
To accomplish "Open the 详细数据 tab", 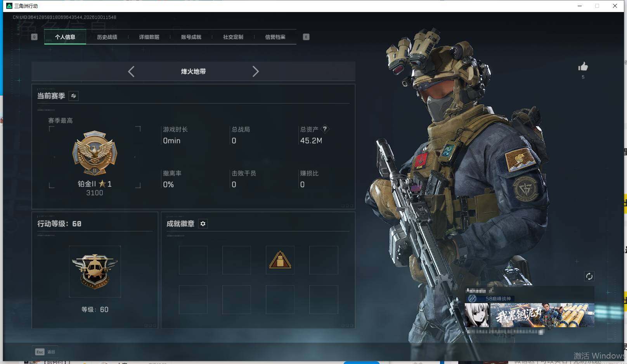I will coord(149,37).
